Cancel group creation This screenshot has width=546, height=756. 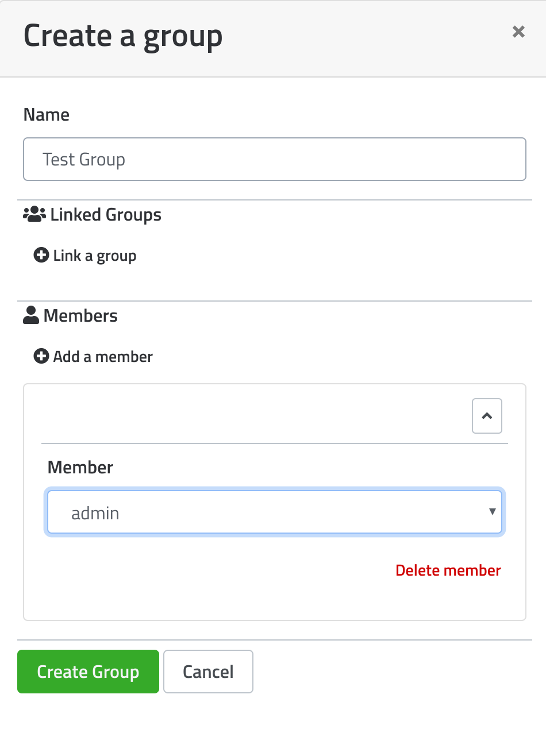pyautogui.click(x=208, y=672)
